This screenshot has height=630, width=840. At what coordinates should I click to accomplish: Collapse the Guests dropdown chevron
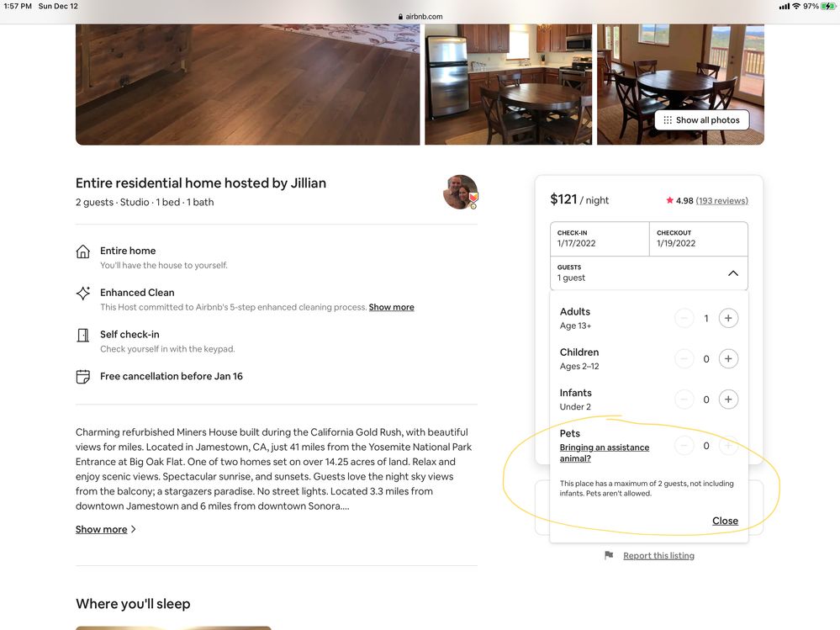click(x=732, y=273)
